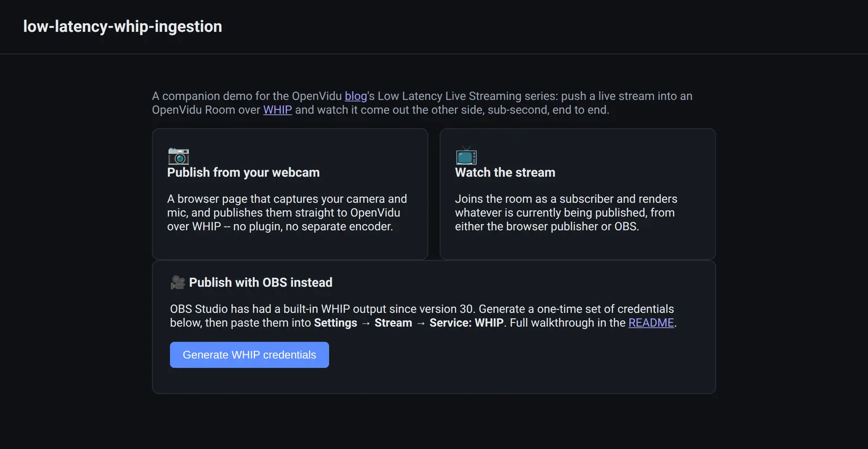Click the camera icon on webcam card
Viewport: 868px width, 449px height.
(x=178, y=156)
